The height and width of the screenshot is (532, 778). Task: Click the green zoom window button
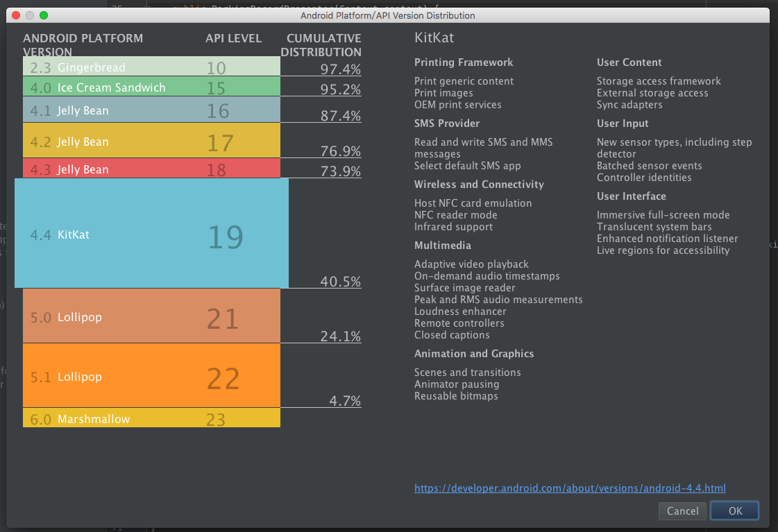[44, 15]
